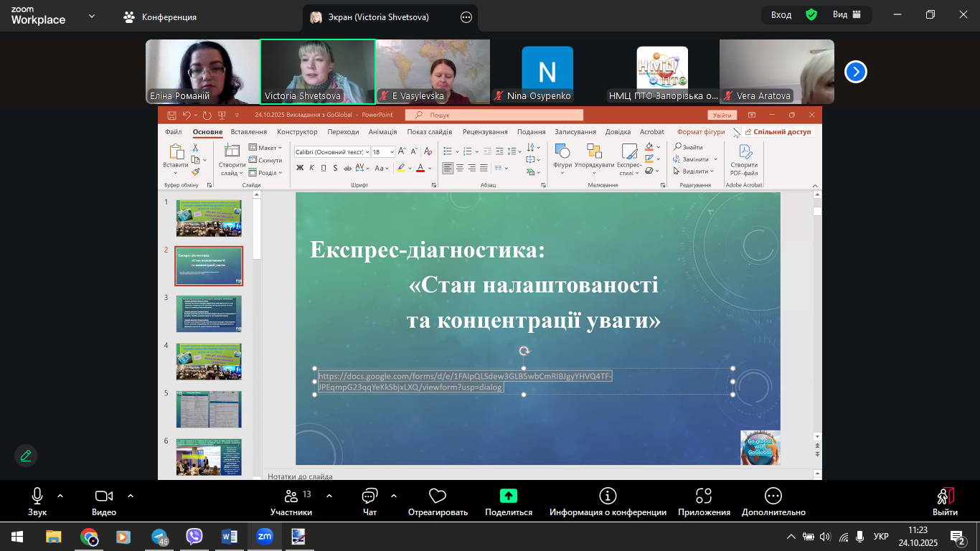980x551 pixels.
Task: Open Viber from the Windows taskbar
Action: 194,536
